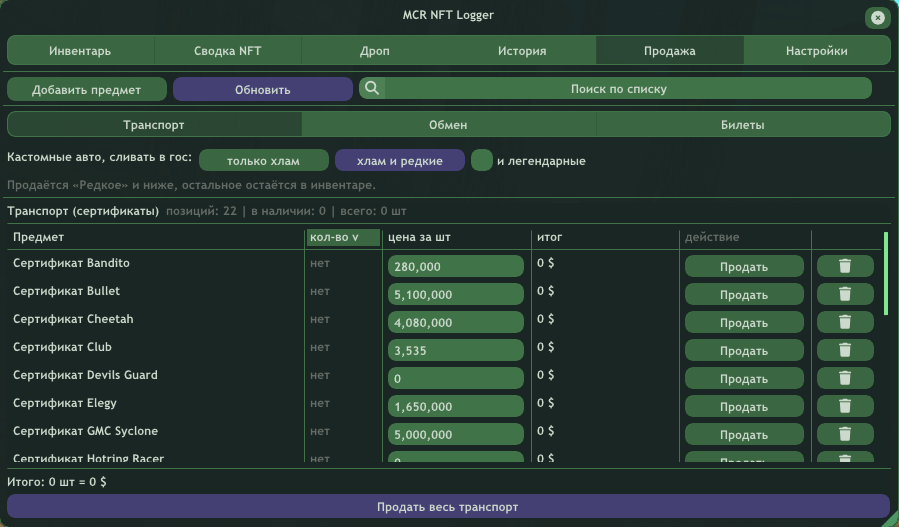This screenshot has height=527, width=899.
Task: Select the «Сертификат Devils Guard» row name
Action: (85, 376)
